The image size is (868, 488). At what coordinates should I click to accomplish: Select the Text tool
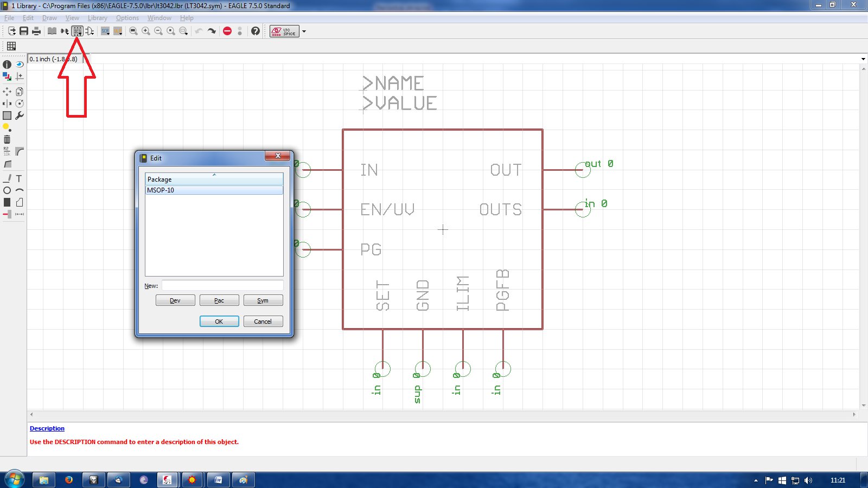[20, 178]
